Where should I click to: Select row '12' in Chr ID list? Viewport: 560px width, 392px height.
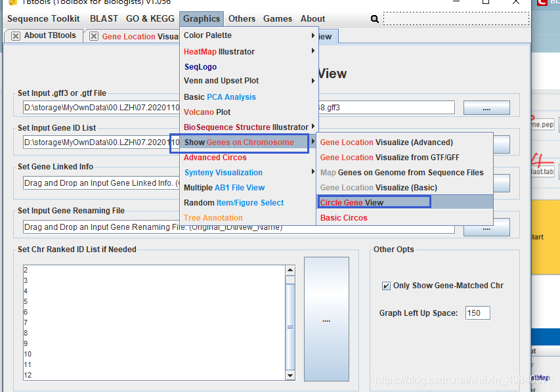154,375
